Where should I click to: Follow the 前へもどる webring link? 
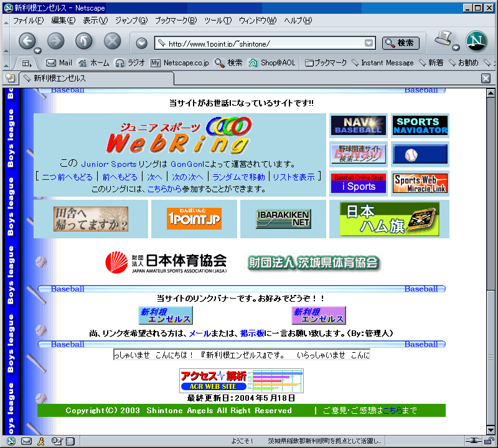pos(120,177)
